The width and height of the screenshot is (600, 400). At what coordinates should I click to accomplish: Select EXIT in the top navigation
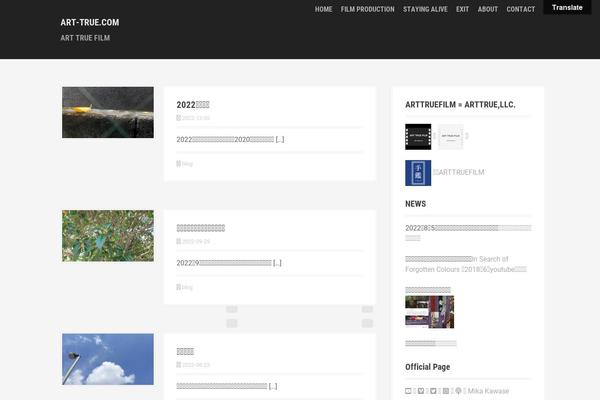click(462, 9)
